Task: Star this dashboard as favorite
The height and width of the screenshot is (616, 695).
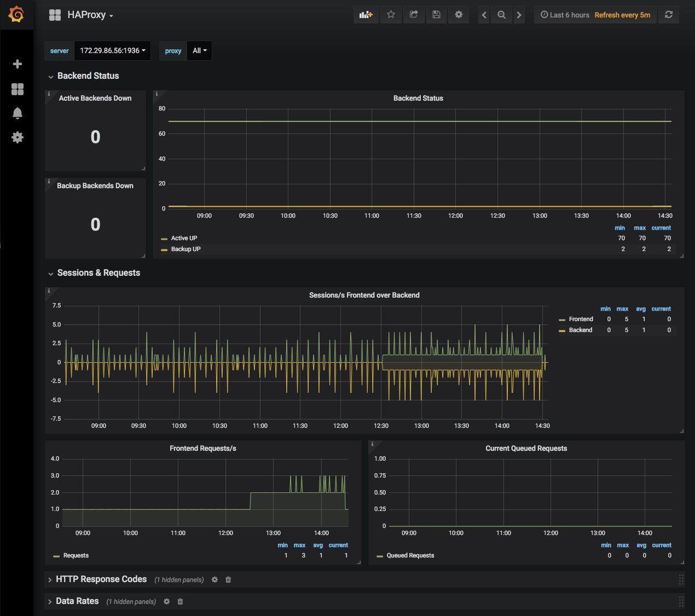Action: (x=391, y=15)
